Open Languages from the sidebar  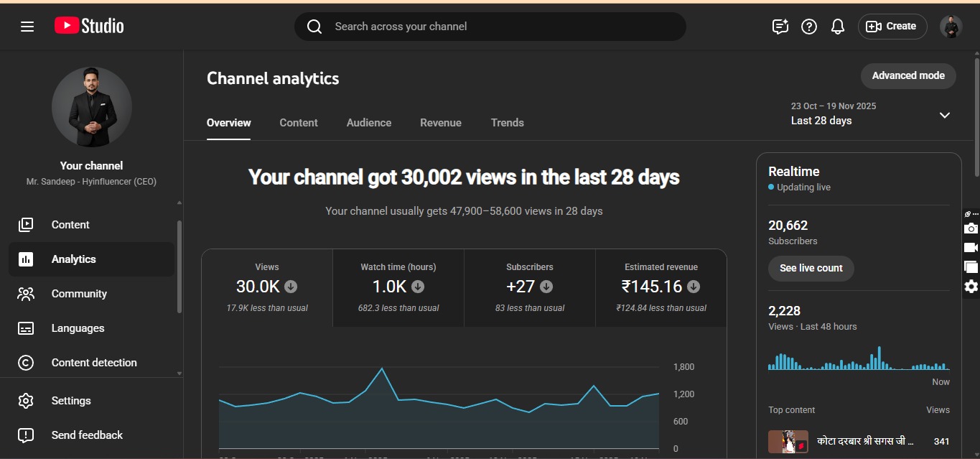78,328
